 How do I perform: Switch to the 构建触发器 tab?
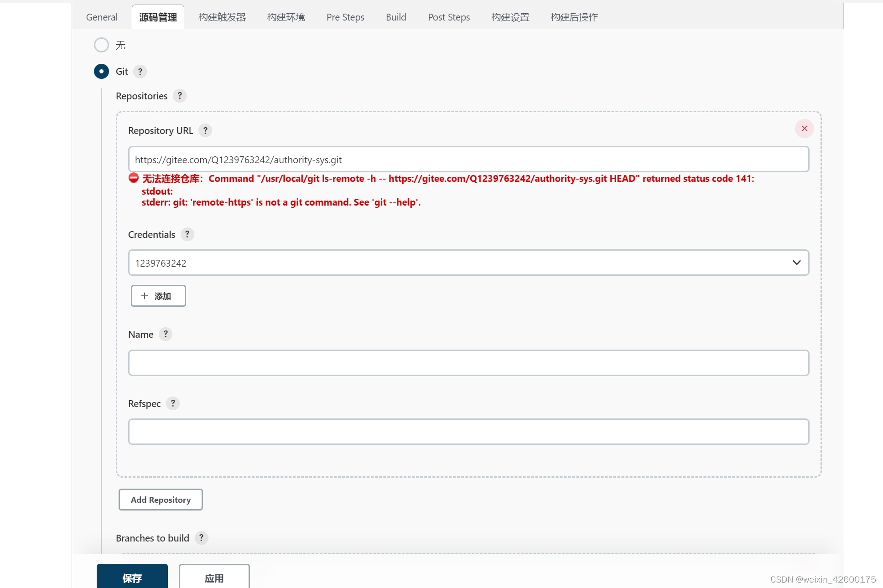pyautogui.click(x=222, y=17)
